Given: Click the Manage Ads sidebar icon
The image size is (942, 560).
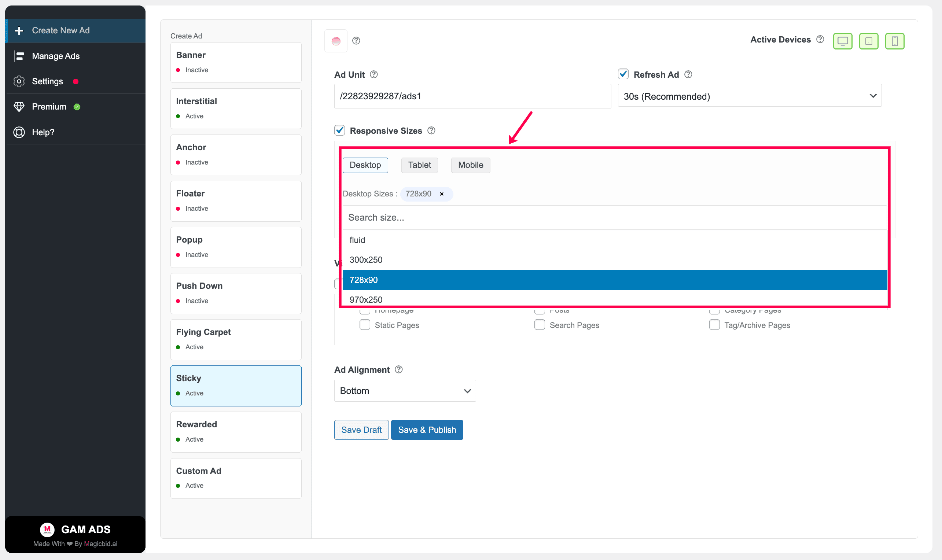Looking at the screenshot, I should tap(19, 56).
